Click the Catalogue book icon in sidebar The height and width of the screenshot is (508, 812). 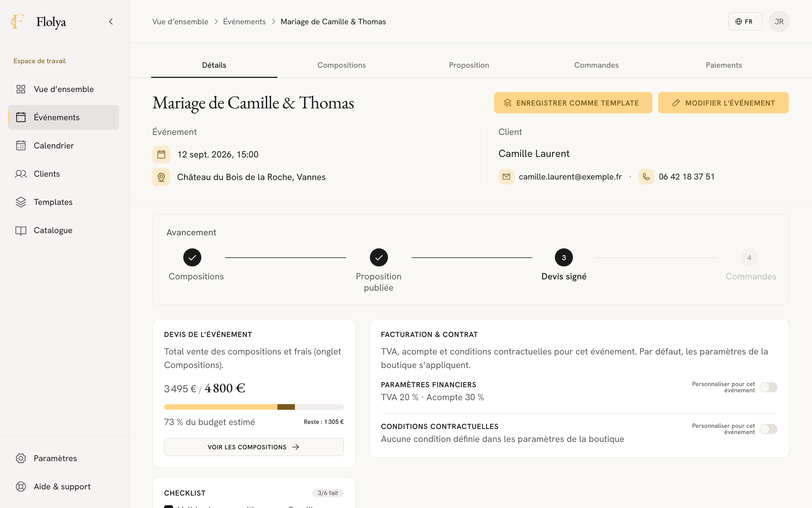click(21, 230)
